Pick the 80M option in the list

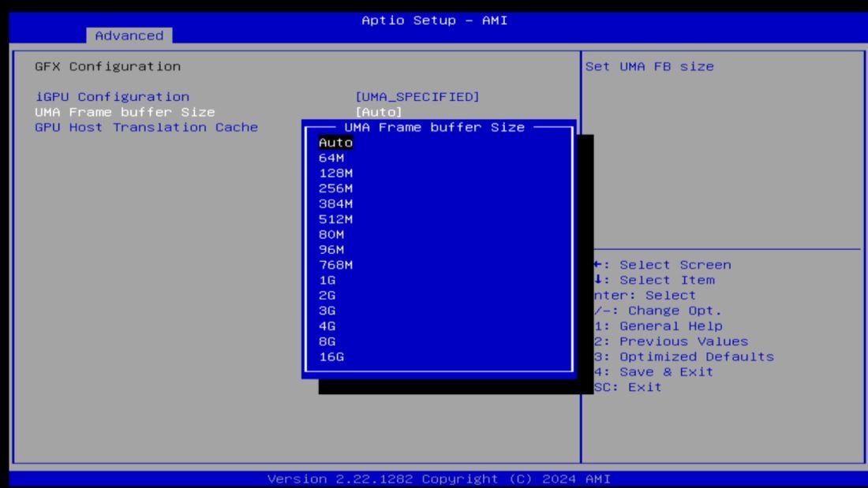coord(331,235)
